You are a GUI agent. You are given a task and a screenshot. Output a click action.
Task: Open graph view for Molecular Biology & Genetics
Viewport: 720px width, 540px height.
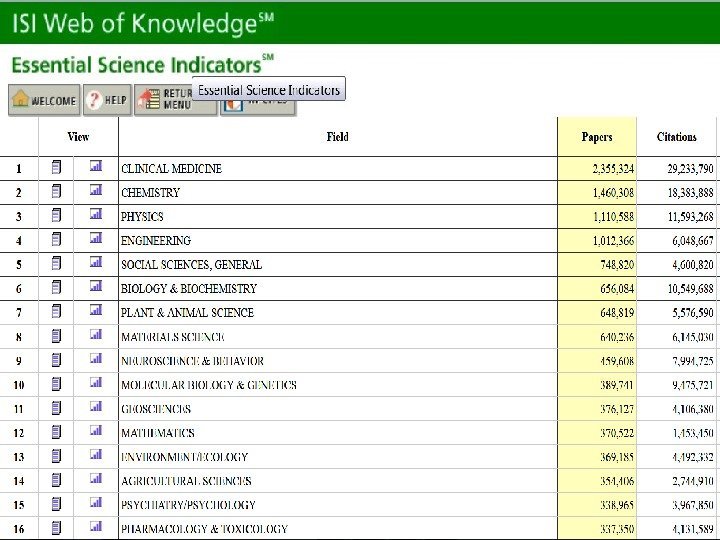click(96, 382)
